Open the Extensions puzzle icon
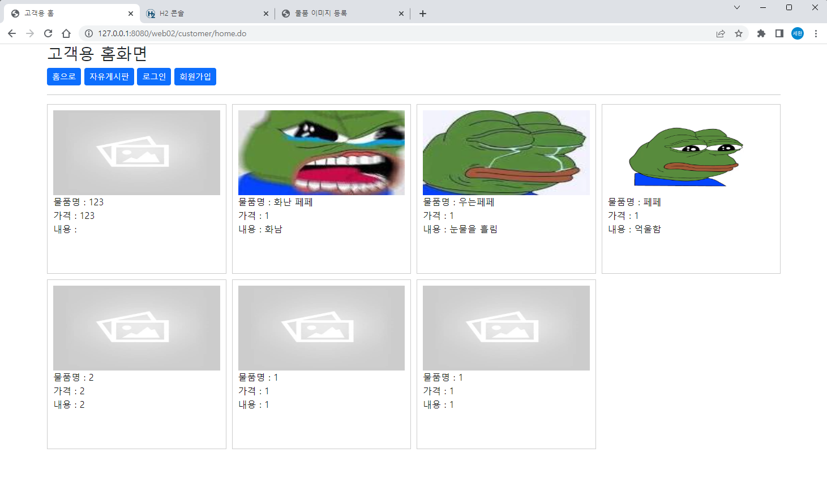 tap(761, 33)
